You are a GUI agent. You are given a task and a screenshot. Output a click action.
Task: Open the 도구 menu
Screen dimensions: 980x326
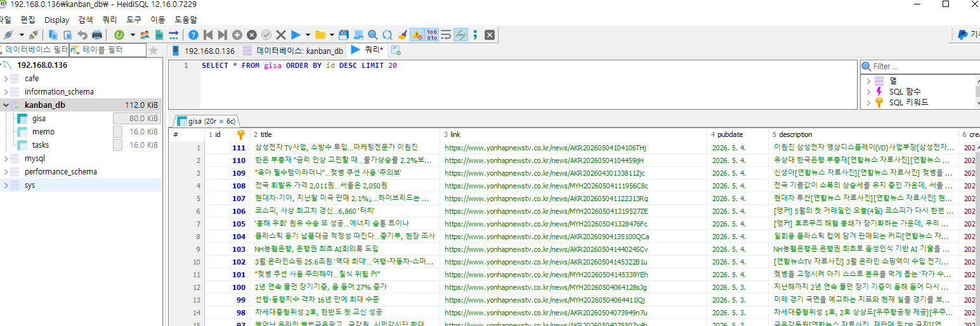click(134, 20)
